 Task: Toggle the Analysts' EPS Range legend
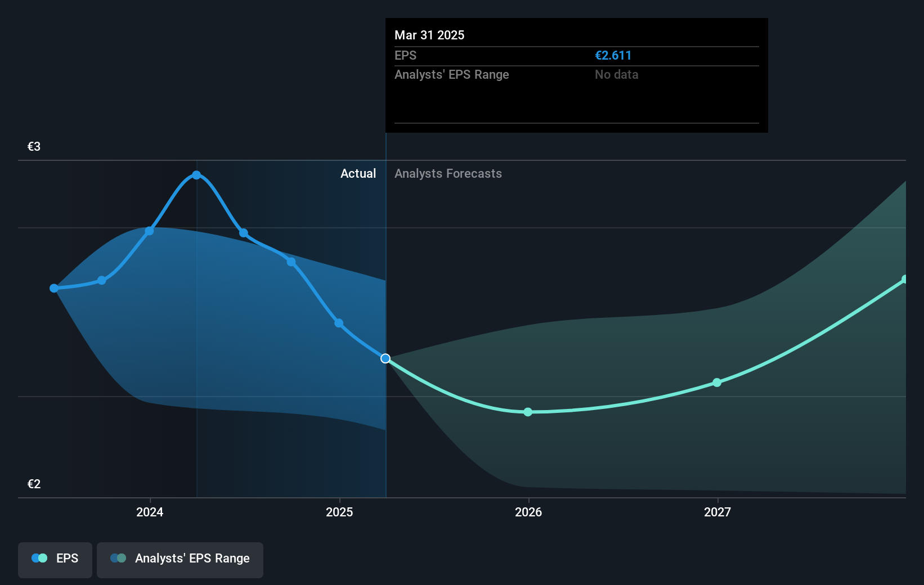(180, 559)
